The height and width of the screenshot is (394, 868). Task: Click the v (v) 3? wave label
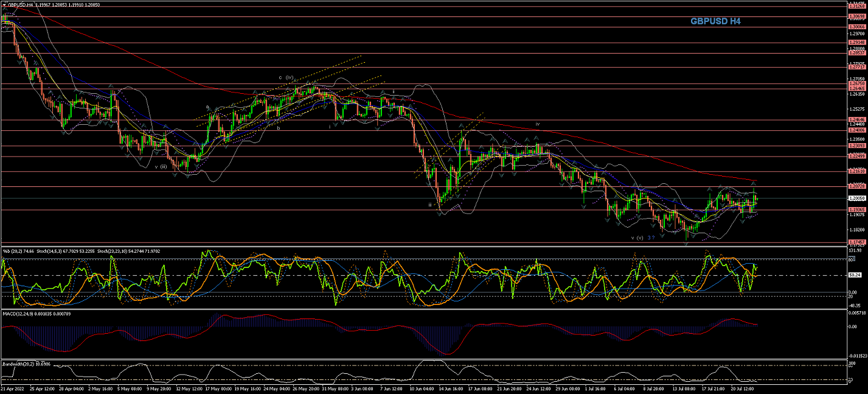point(642,237)
